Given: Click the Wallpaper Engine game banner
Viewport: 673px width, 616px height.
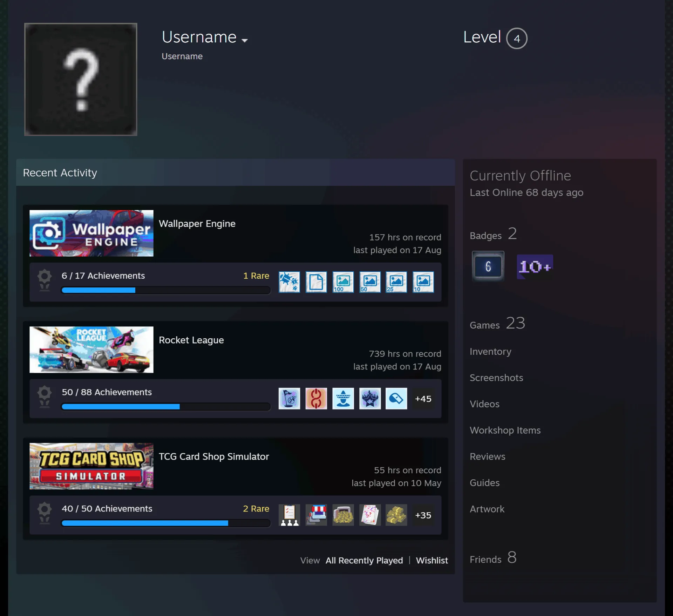Looking at the screenshot, I should click(x=91, y=233).
